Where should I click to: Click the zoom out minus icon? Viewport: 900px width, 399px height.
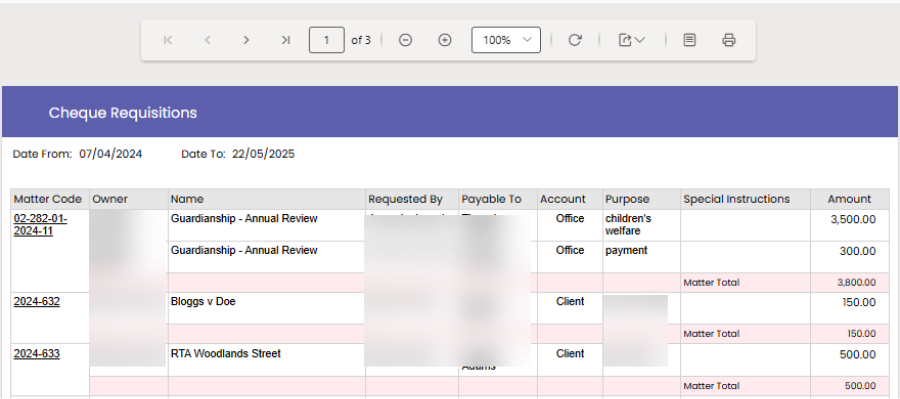pos(406,40)
